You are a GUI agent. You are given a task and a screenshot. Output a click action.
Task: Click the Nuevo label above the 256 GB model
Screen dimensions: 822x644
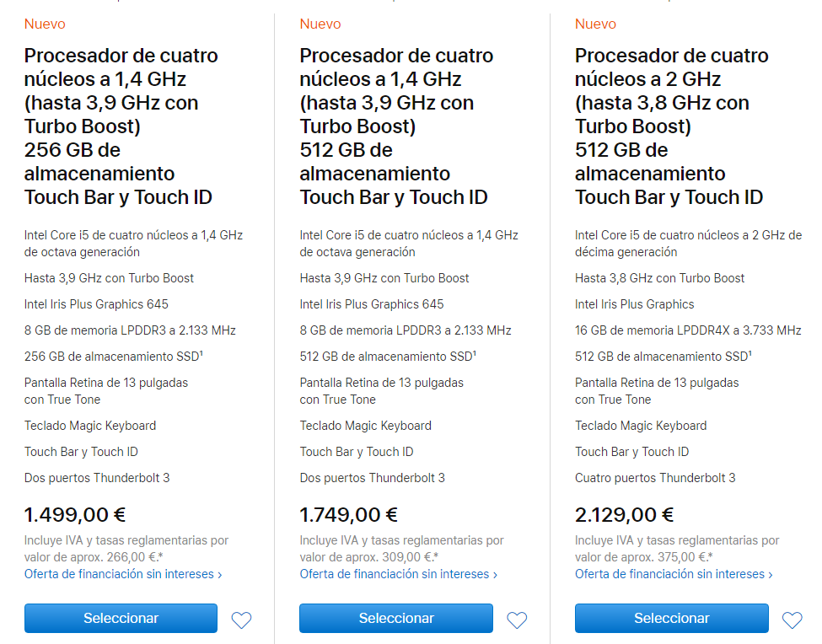(45, 24)
